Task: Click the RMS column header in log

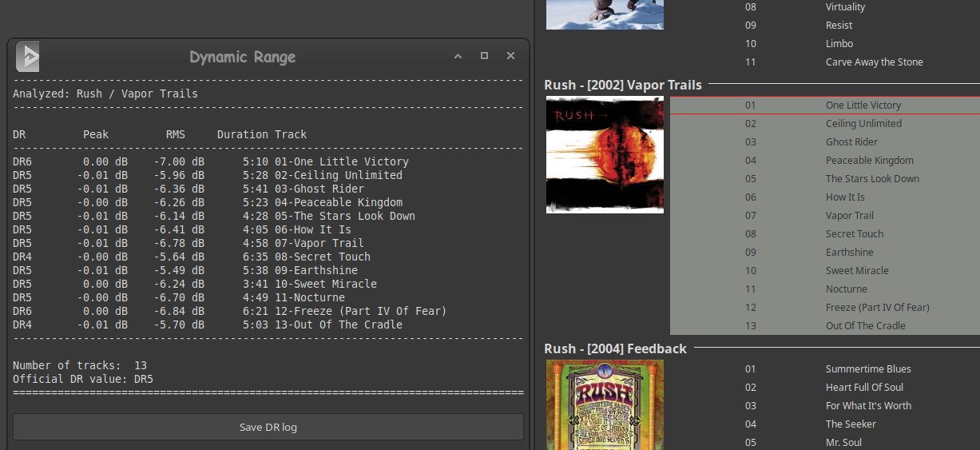Action: (x=176, y=134)
